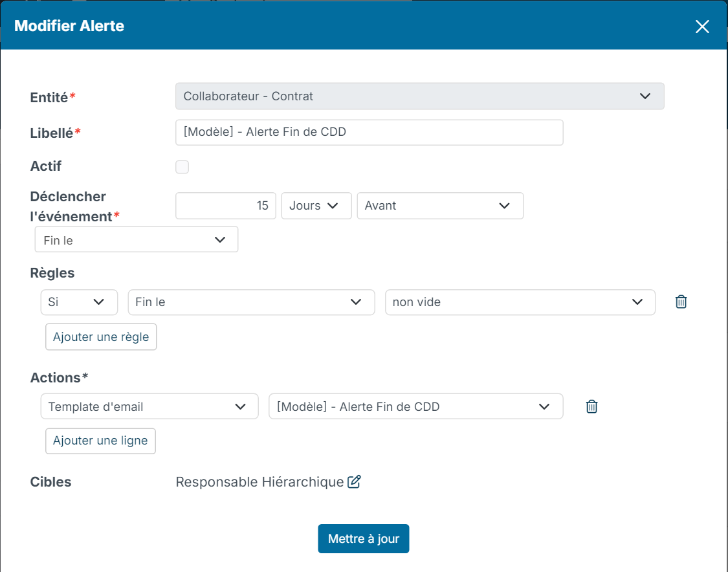Delete the 'Fin le' rule with trash icon

point(681,302)
